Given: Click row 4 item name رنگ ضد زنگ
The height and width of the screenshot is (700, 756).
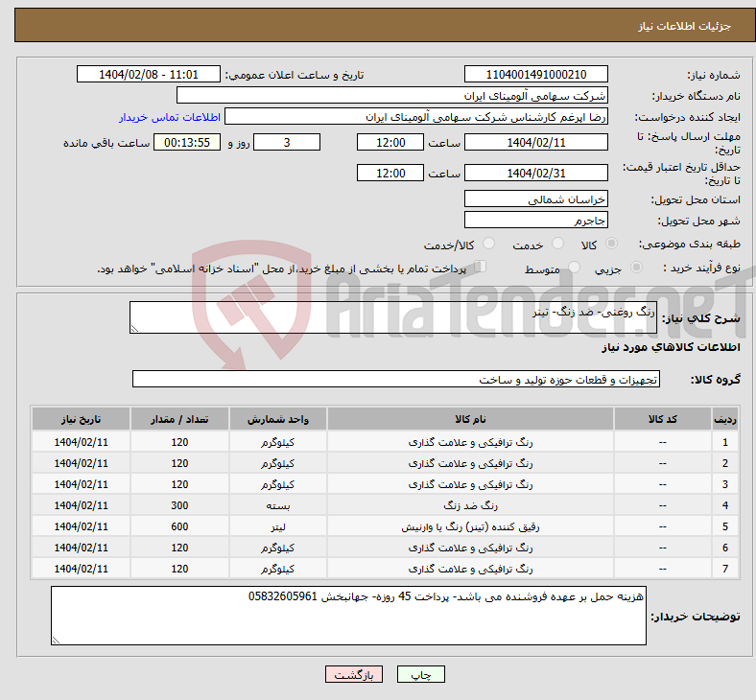Looking at the screenshot, I should click(470, 506).
